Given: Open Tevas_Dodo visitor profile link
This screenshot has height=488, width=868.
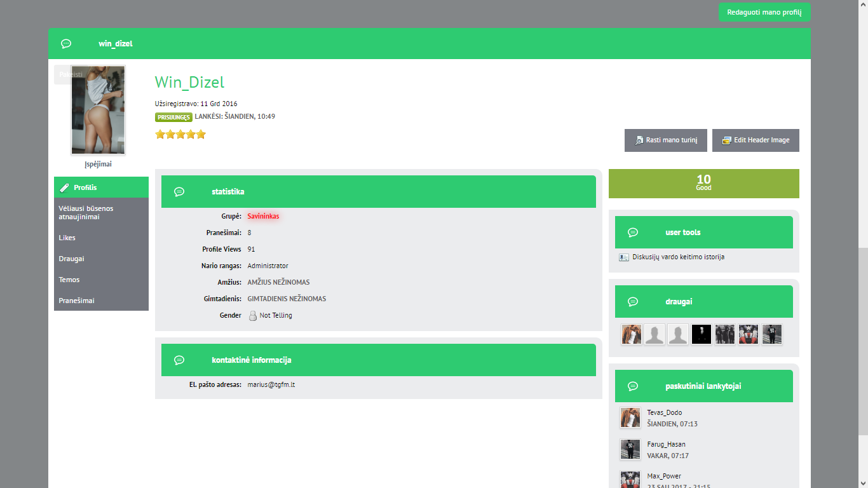Looking at the screenshot, I should coord(664,412).
